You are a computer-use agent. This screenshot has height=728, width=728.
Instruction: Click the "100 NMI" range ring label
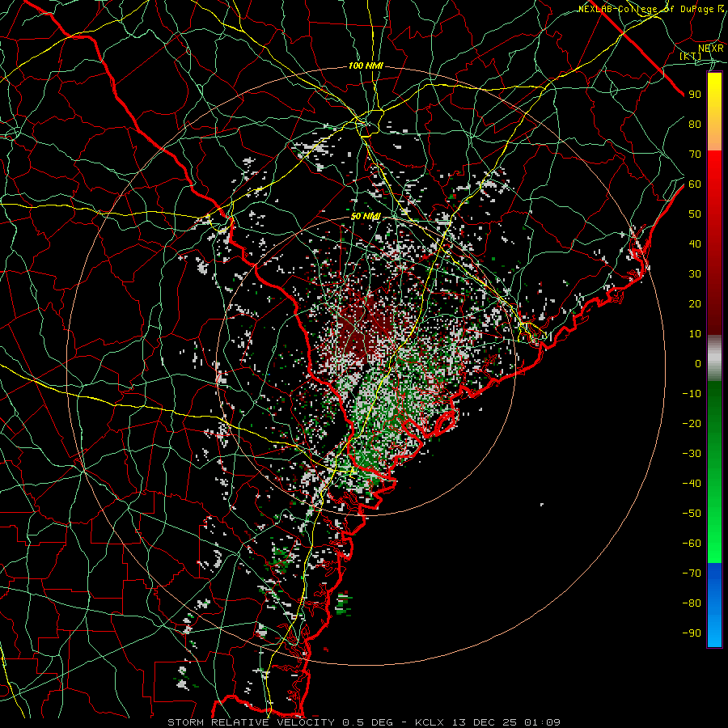[366, 66]
